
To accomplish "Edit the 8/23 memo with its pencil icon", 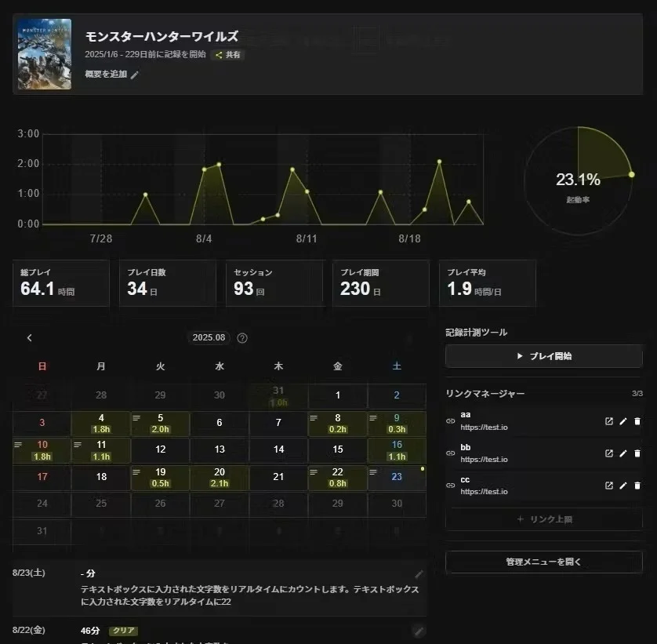I will (x=419, y=573).
